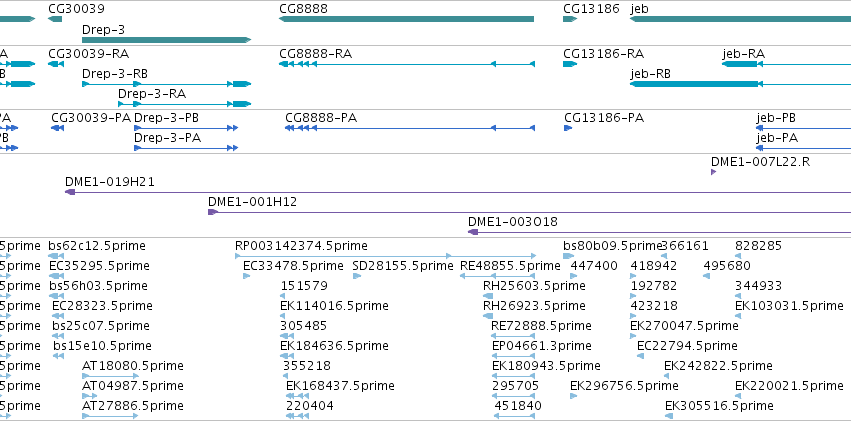Click the SD28155.5prime EST arrow
Image resolution: width=851 pixels, height=421 pixels.
[357, 276]
